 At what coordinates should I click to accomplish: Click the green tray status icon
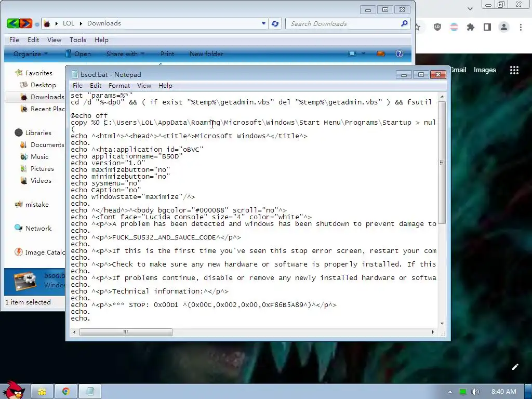pos(463,392)
